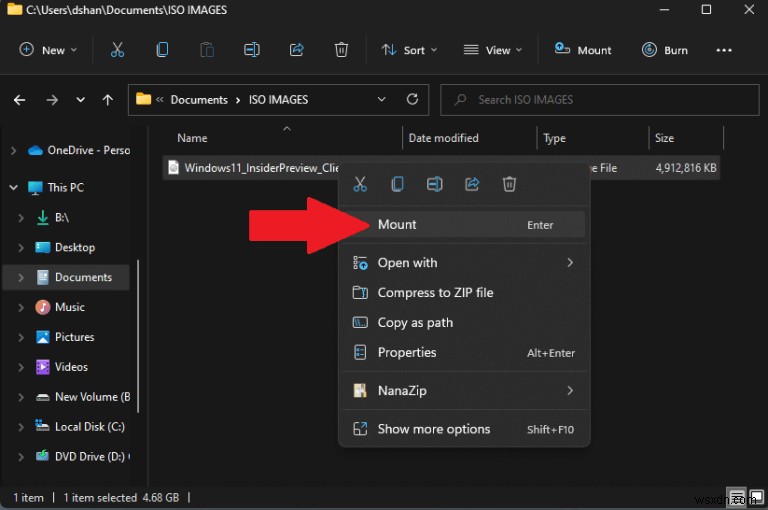Click the Mount button in the toolbar
Image resolution: width=768 pixels, height=510 pixels.
(x=583, y=50)
